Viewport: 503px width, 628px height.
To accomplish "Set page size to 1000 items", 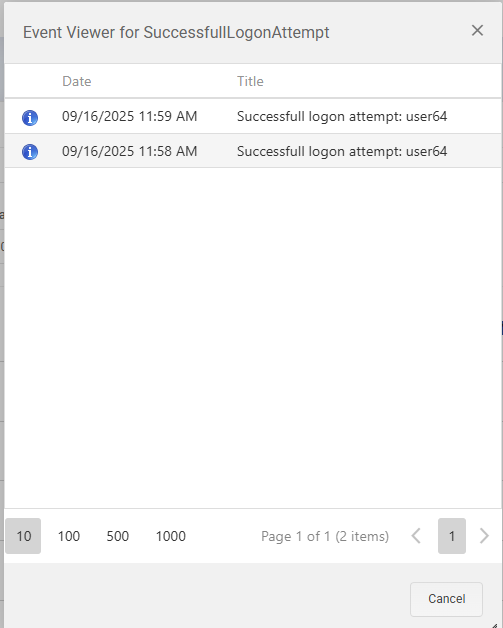I will pos(171,536).
